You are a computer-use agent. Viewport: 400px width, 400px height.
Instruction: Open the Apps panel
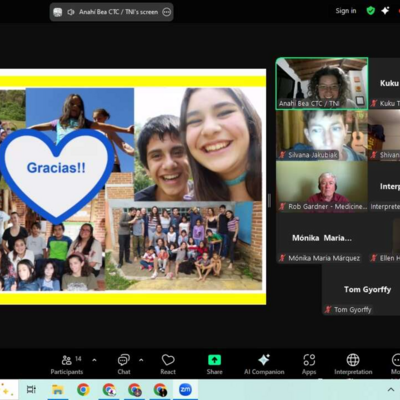[309, 365]
